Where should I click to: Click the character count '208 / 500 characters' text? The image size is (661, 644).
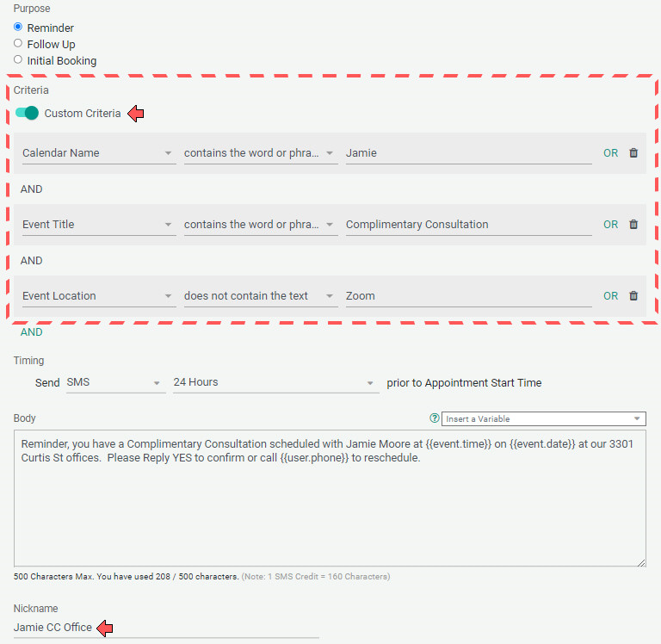[x=197, y=576]
